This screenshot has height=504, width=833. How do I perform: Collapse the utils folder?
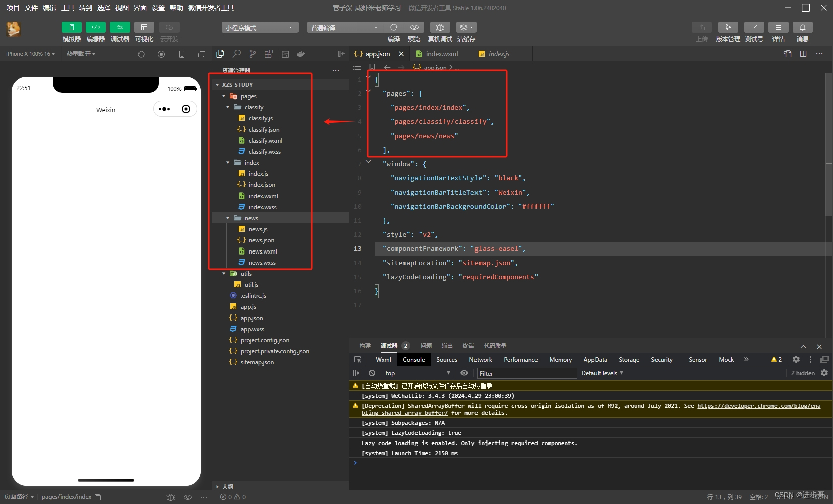click(x=224, y=273)
